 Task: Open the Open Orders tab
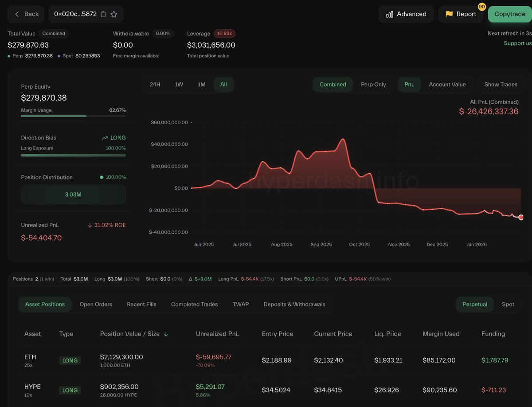[x=96, y=304]
